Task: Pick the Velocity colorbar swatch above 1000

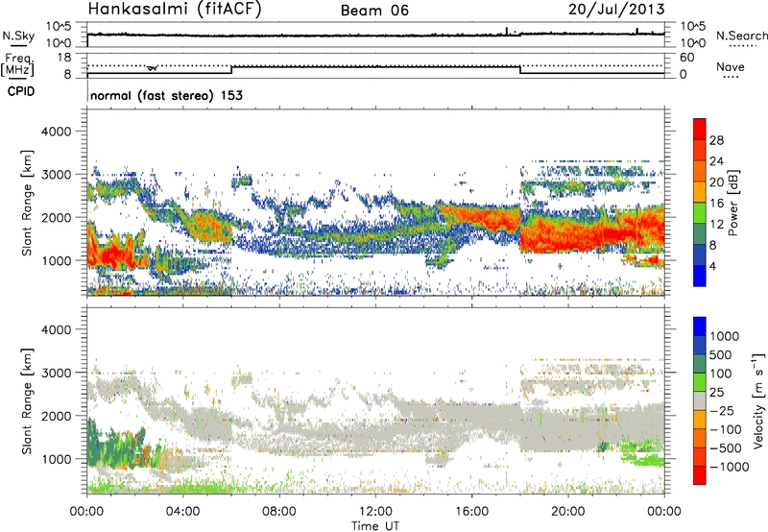Action: [x=700, y=326]
